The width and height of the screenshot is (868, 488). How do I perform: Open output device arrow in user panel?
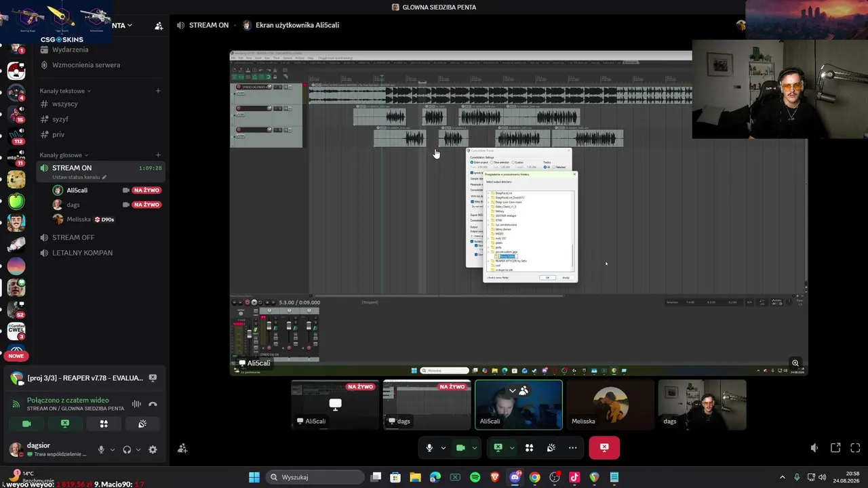click(138, 449)
